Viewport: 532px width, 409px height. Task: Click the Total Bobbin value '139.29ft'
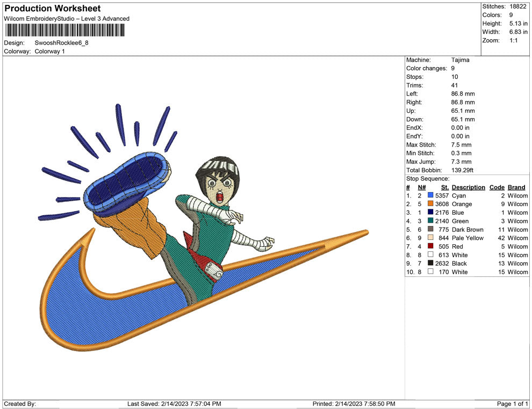[462, 170]
